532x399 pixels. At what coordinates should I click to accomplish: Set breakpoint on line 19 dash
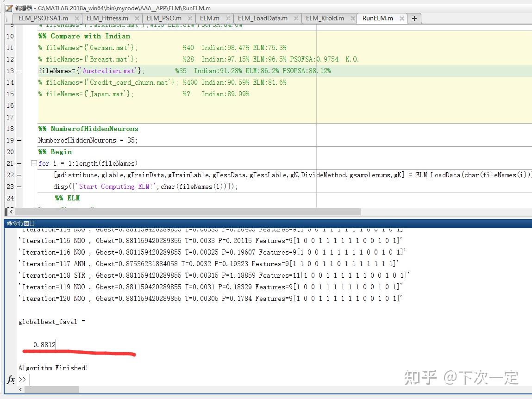pos(19,140)
